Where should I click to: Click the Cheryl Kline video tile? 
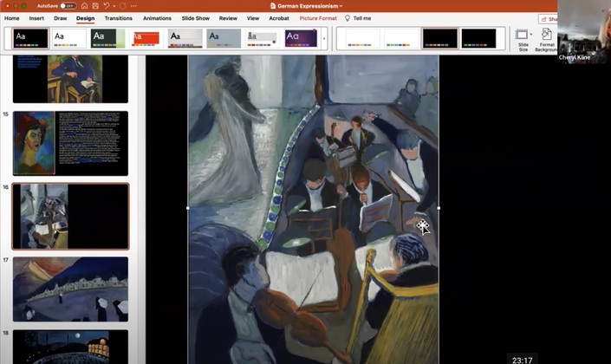pos(584,32)
